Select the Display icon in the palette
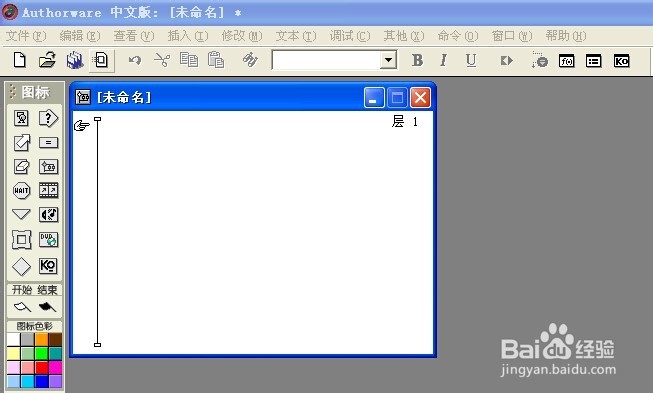This screenshot has height=393, width=653. [x=21, y=118]
